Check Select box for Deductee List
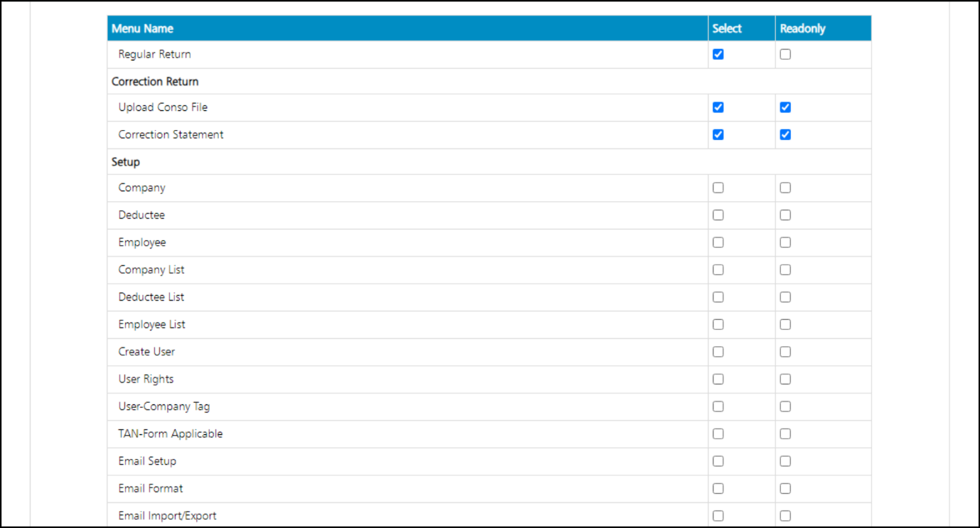The width and height of the screenshot is (980, 528). click(x=718, y=297)
